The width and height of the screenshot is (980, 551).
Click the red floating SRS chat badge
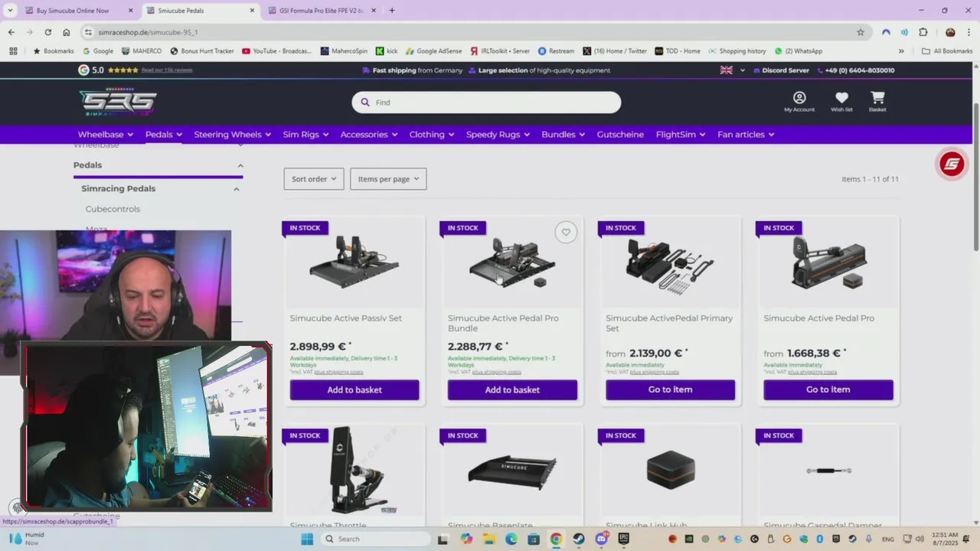click(952, 164)
